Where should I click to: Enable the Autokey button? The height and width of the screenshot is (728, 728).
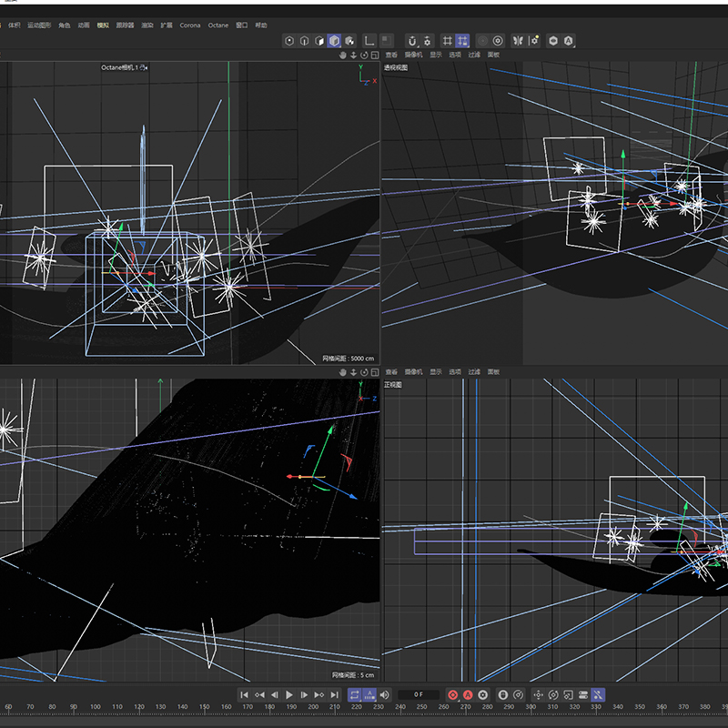click(468, 694)
